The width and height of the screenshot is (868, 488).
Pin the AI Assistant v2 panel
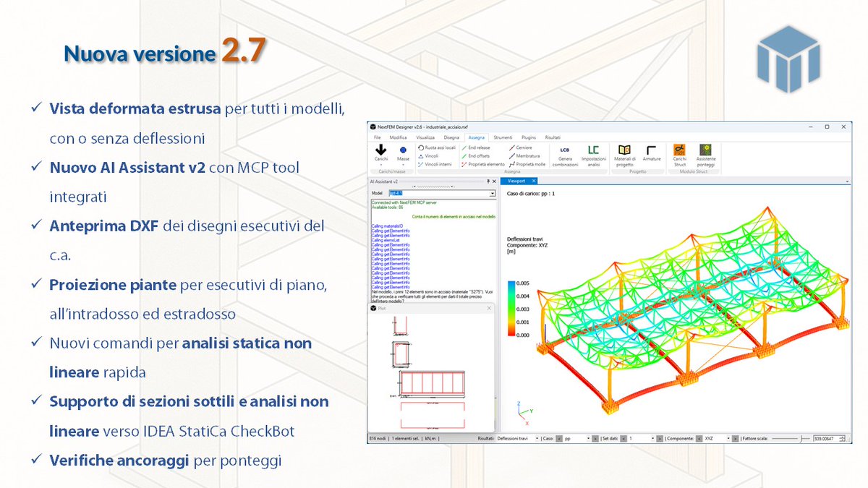point(488,181)
